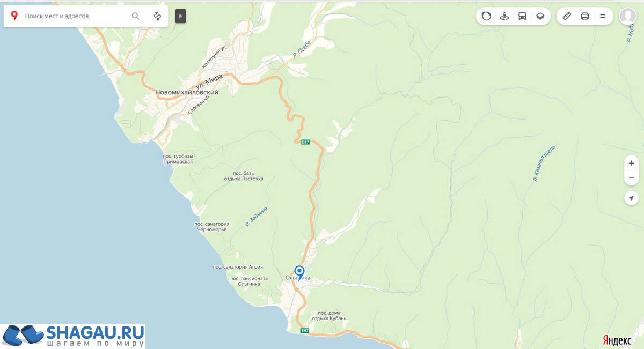The image size is (644, 349).
Task: Click the red Yandex Maps pin icon
Action: (x=14, y=16)
